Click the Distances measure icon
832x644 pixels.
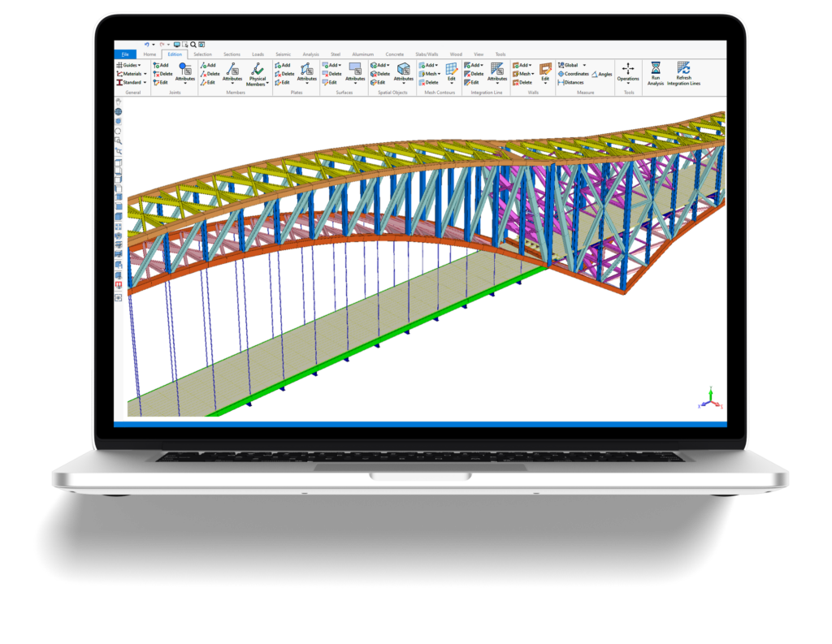coord(573,83)
